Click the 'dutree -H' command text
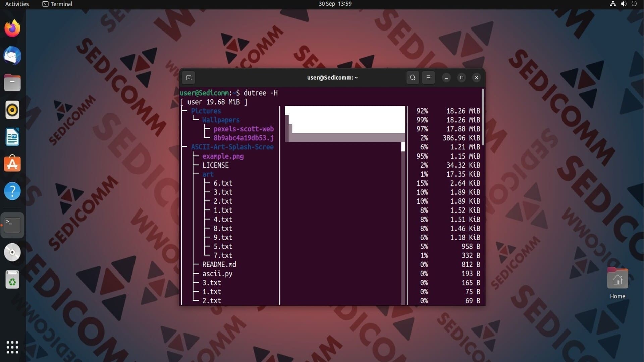This screenshot has height=362, width=644. click(260, 93)
